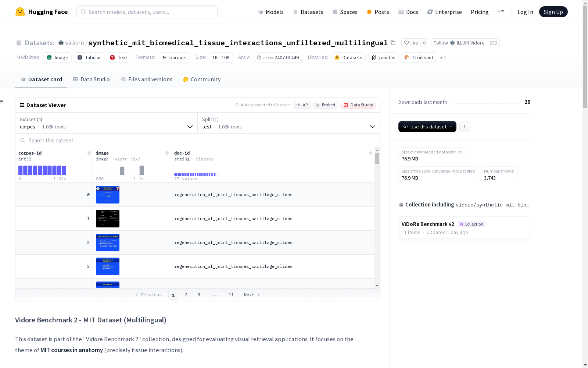Click the table's vertical scrollbar thumb
Image resolution: width=588 pixels, height=368 pixels.
tap(377, 158)
